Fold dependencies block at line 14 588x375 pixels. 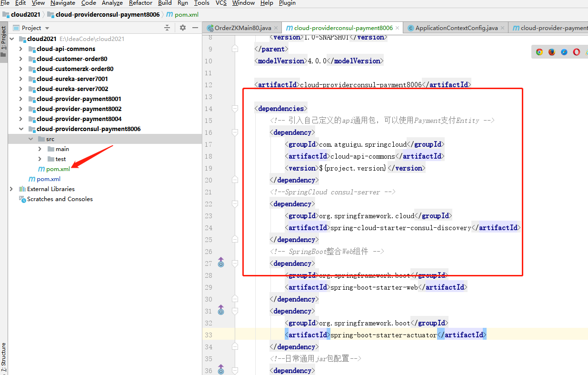click(235, 108)
